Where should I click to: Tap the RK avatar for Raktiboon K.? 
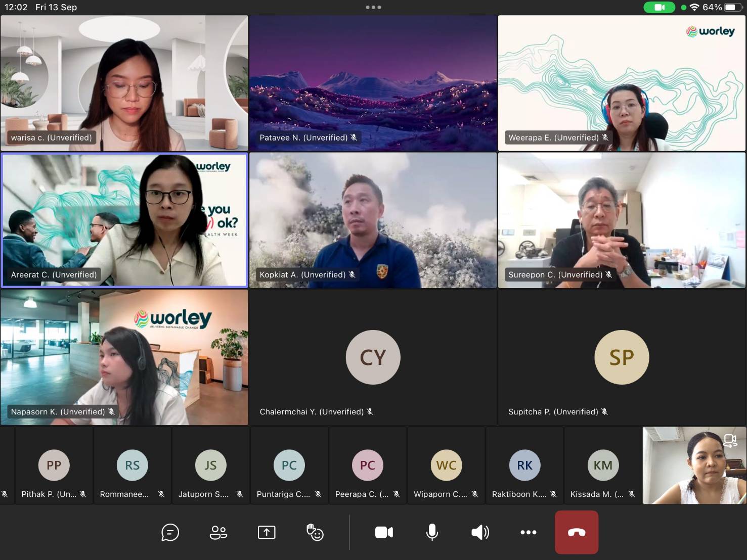coord(524,465)
